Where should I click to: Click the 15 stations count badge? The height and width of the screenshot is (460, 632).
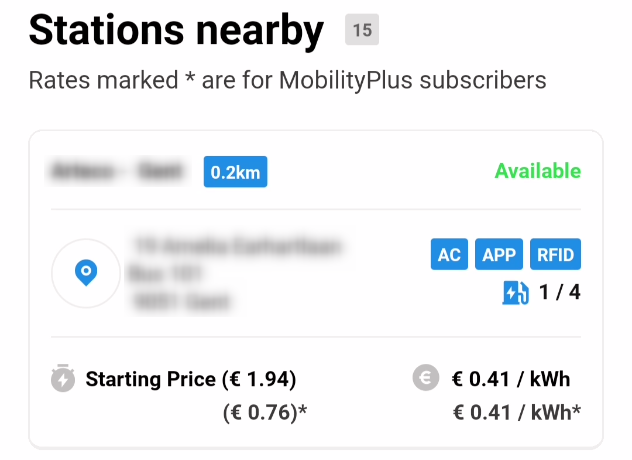(x=362, y=29)
